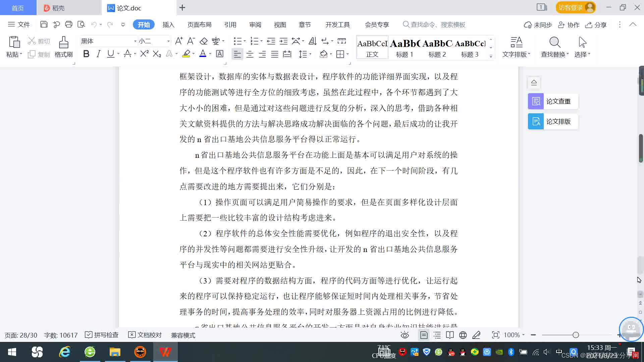Toggle document proofing (文档校对) in status bar
Screen dimensions: 644x362
tap(145, 335)
